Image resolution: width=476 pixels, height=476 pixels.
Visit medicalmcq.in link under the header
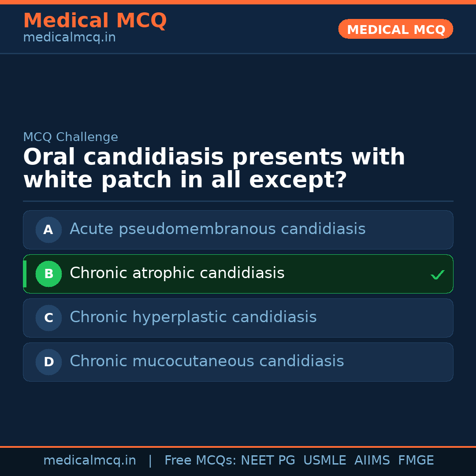69,37
